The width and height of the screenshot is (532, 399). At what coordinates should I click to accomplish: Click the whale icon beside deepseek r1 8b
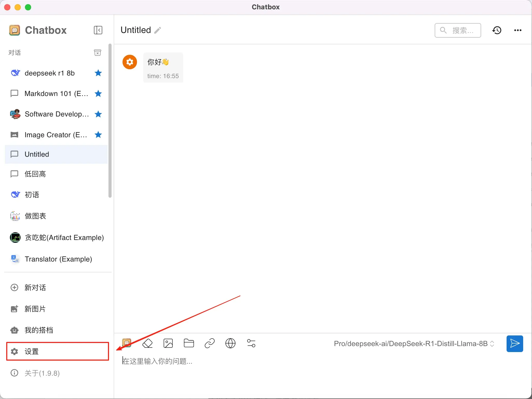click(15, 73)
